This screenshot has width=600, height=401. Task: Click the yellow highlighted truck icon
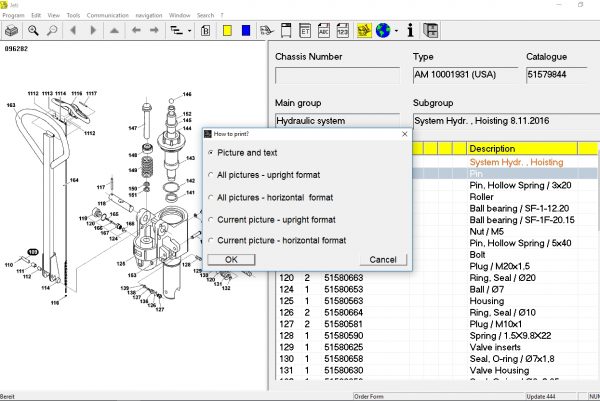point(364,30)
